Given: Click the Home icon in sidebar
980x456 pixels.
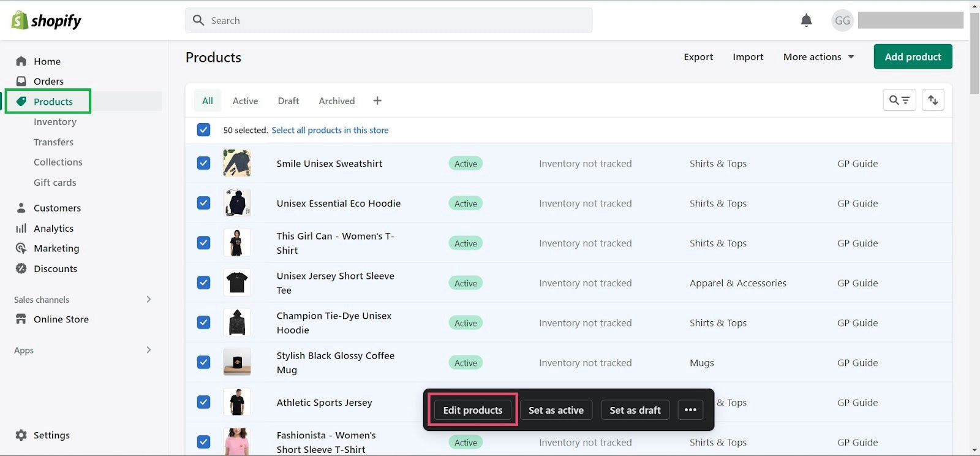Looking at the screenshot, I should coord(21,61).
